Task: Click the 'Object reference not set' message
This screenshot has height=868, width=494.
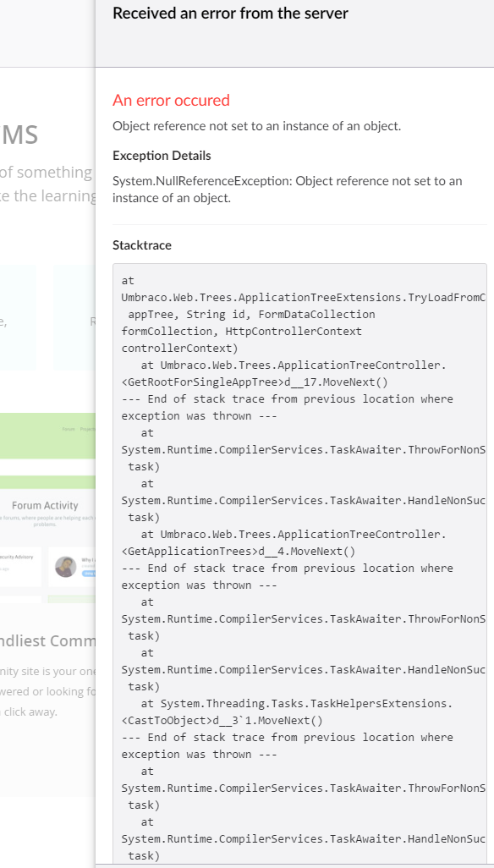Action: tap(256, 126)
